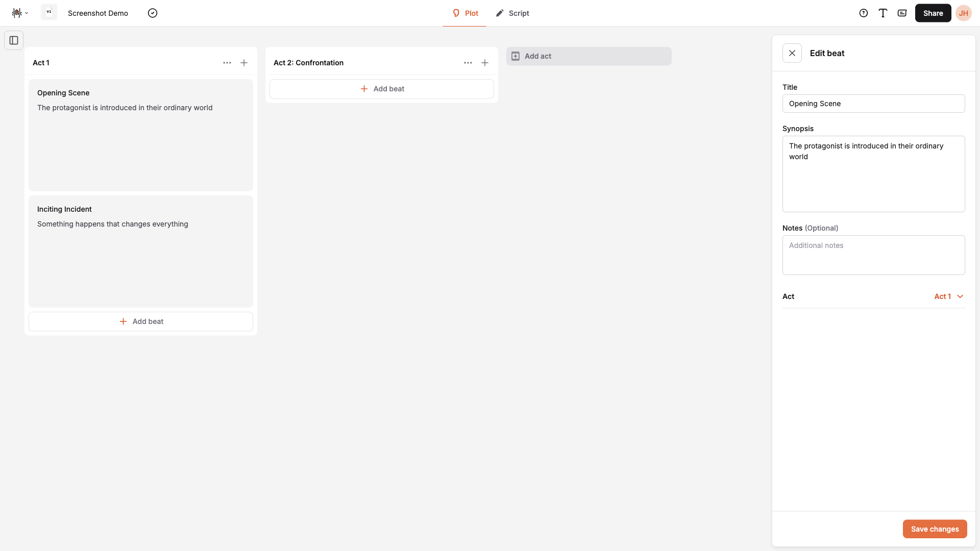Close the Edit beat panel
The height and width of the screenshot is (551, 980).
(792, 53)
